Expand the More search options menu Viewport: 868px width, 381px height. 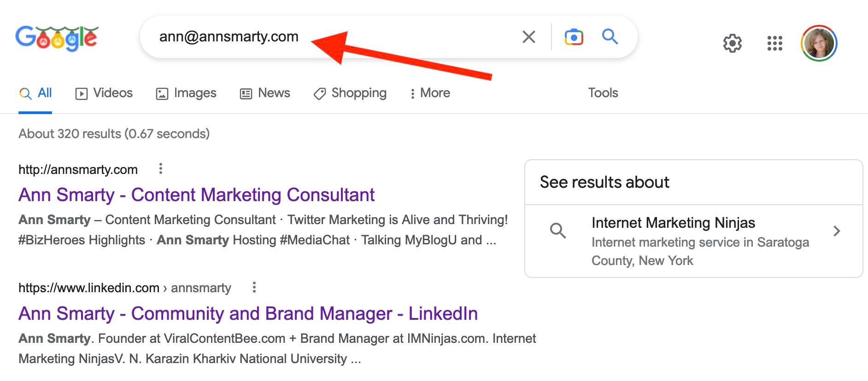(x=430, y=93)
